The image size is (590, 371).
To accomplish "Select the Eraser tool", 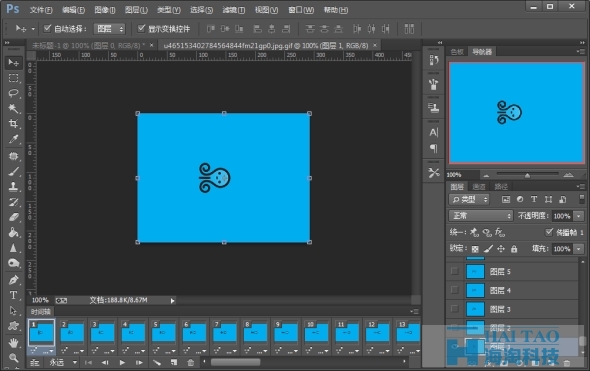I will [x=14, y=217].
